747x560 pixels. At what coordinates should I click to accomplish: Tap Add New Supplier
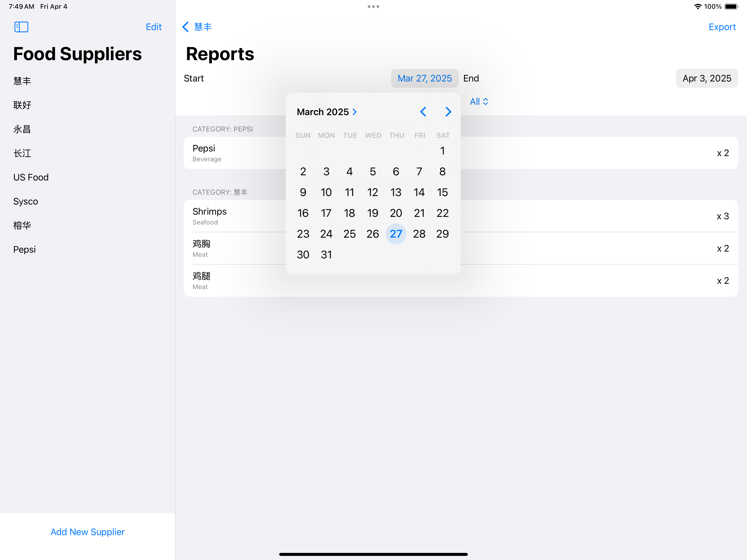click(x=87, y=532)
